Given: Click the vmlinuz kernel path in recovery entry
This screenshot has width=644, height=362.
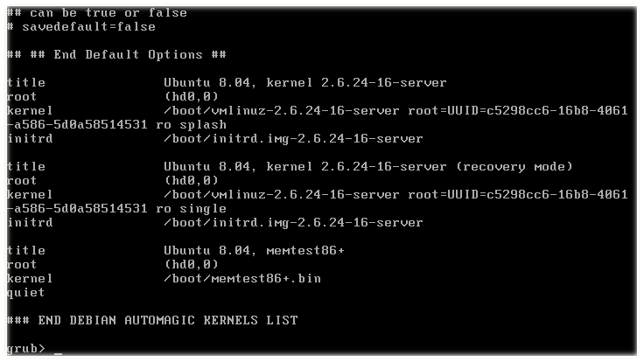Looking at the screenshot, I should (283, 194).
